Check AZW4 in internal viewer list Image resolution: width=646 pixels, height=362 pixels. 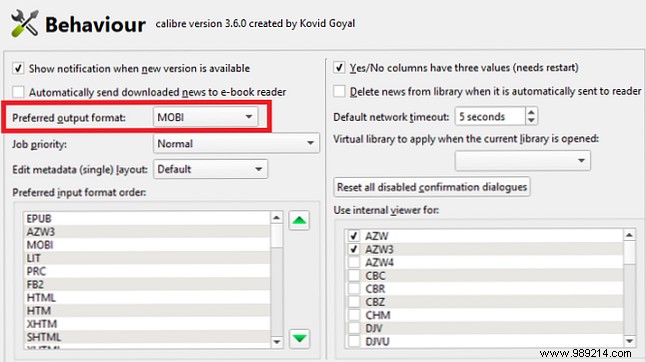click(x=353, y=262)
